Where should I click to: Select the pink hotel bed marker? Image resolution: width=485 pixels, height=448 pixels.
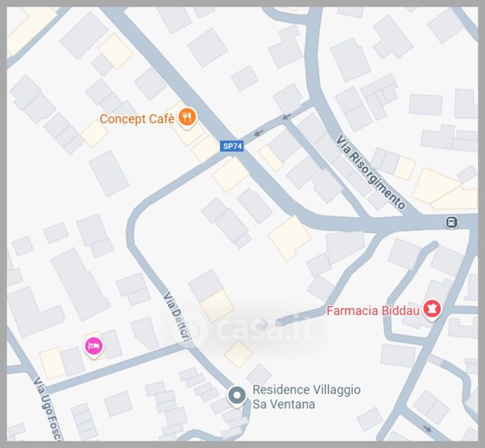click(94, 346)
